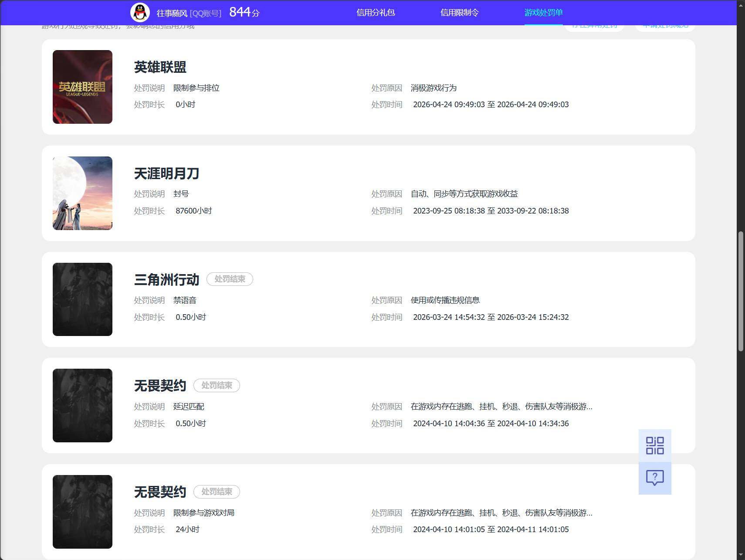
Task: Click the 天涯明月刀 card title
Action: tap(166, 173)
